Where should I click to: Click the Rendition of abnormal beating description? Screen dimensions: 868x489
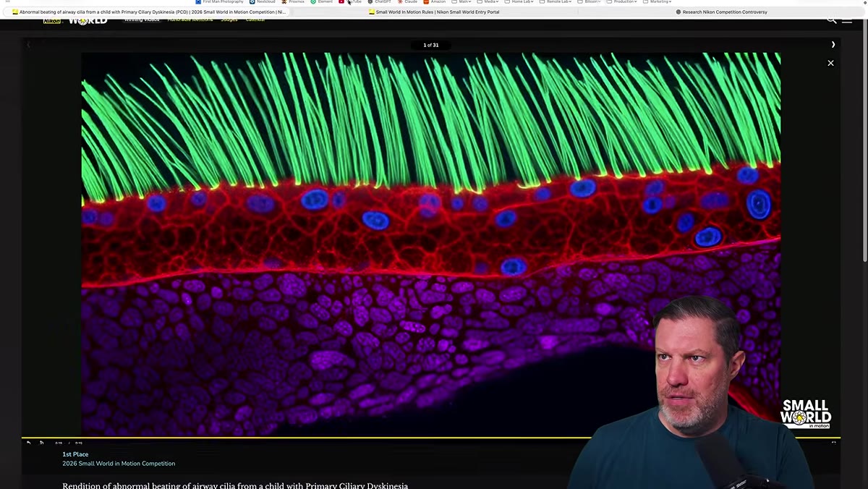[x=235, y=485]
